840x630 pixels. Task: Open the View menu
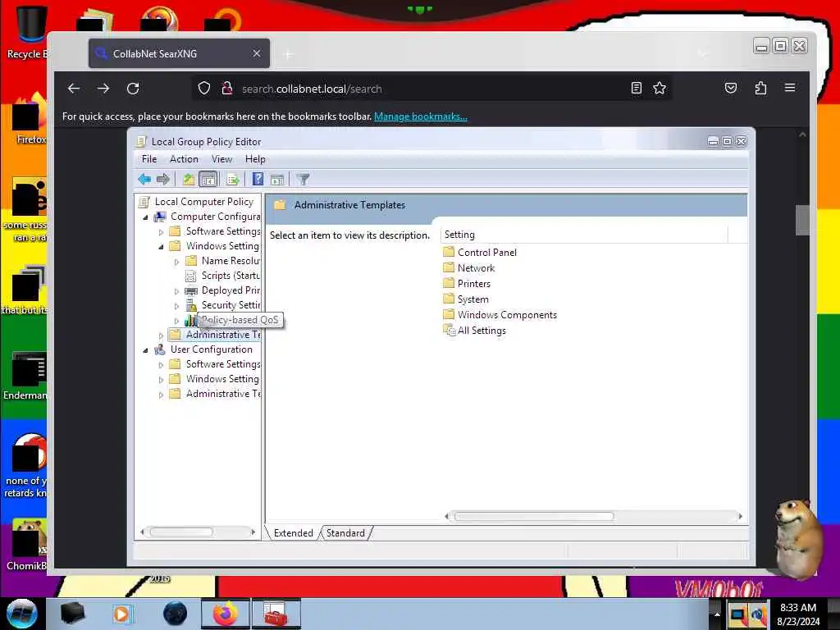coord(221,159)
